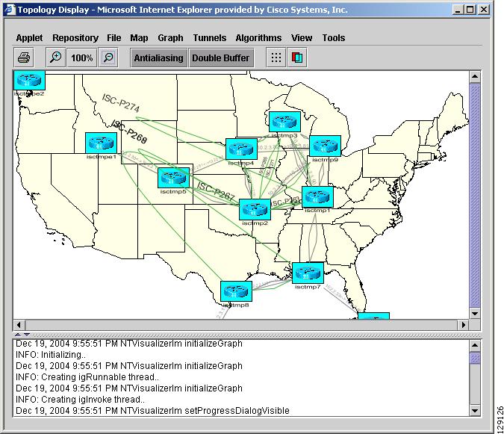Click log line ending 'setProgressDialogVisible'
The image size is (504, 434).
tap(152, 411)
